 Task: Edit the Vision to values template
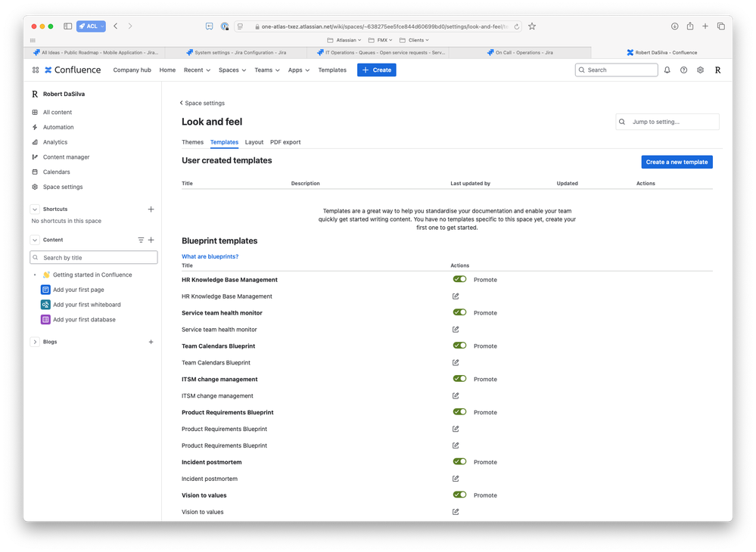coord(456,512)
